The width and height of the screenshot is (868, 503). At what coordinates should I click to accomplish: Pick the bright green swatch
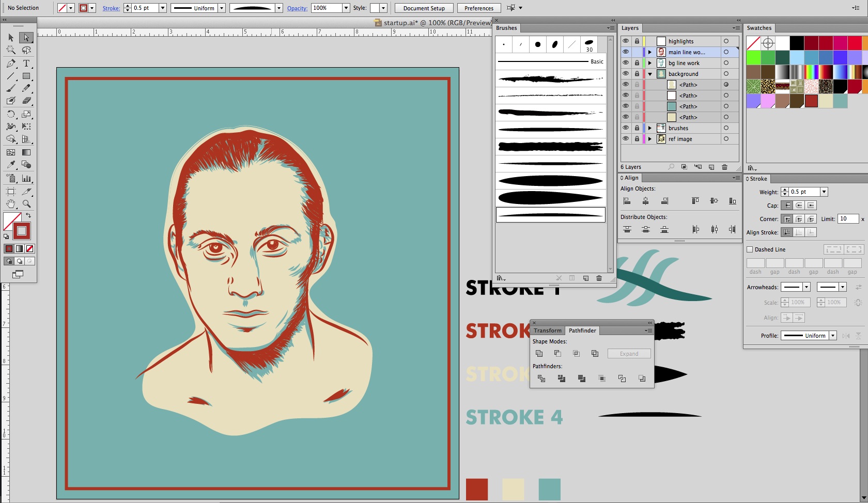753,57
